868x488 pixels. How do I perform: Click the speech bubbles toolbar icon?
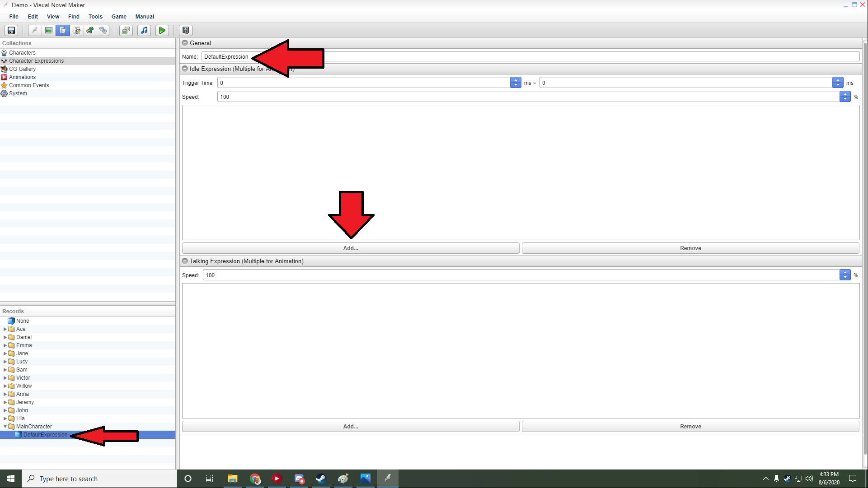click(x=103, y=30)
